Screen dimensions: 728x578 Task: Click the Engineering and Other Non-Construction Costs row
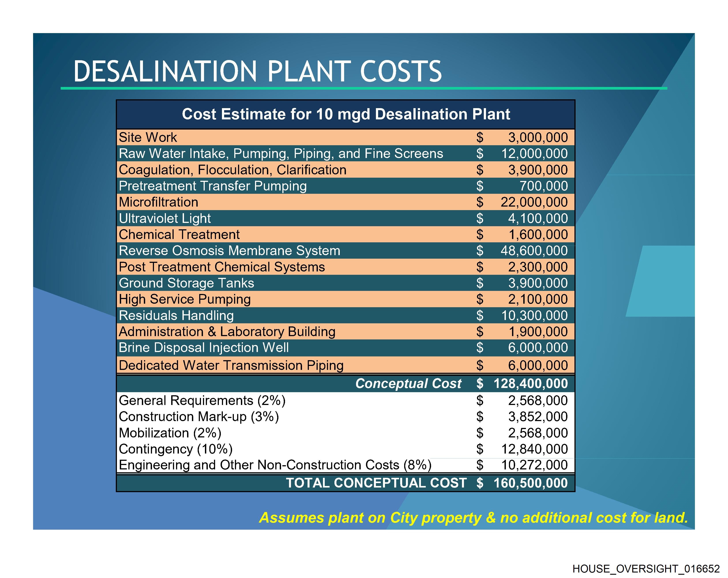click(275, 465)
